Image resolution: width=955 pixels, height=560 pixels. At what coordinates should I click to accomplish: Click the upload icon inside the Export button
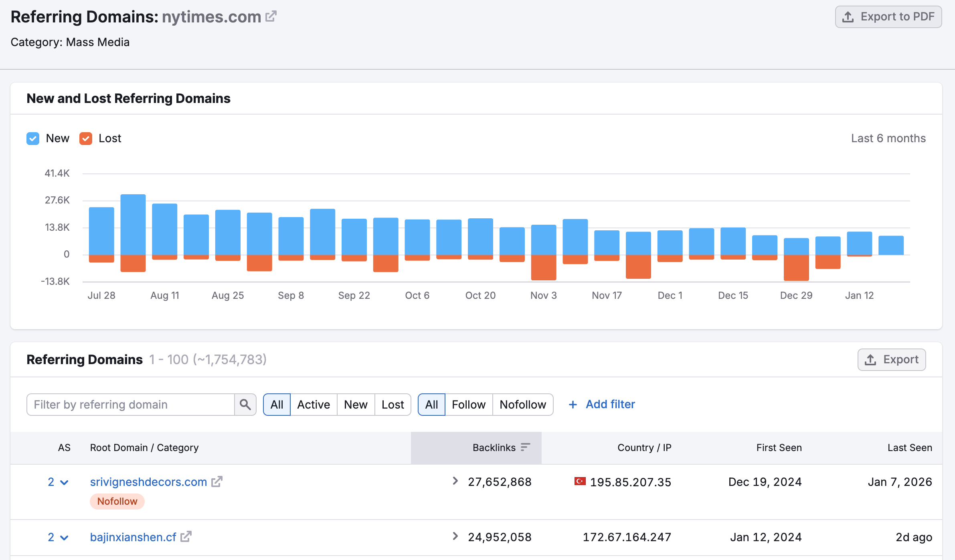coord(871,360)
